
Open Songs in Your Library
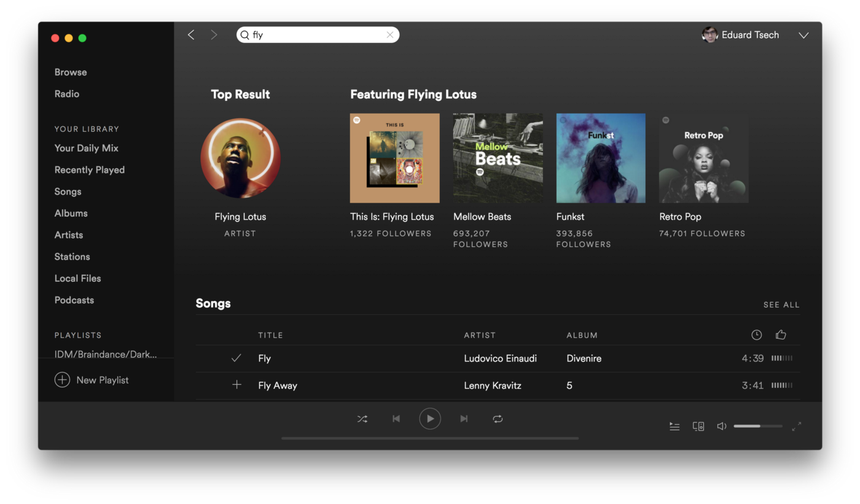68,192
